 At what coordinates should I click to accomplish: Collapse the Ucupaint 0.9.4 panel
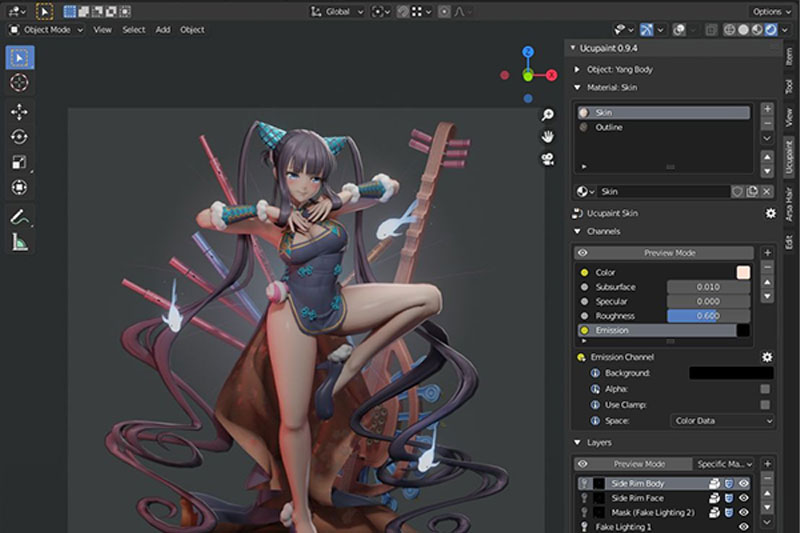(573, 48)
